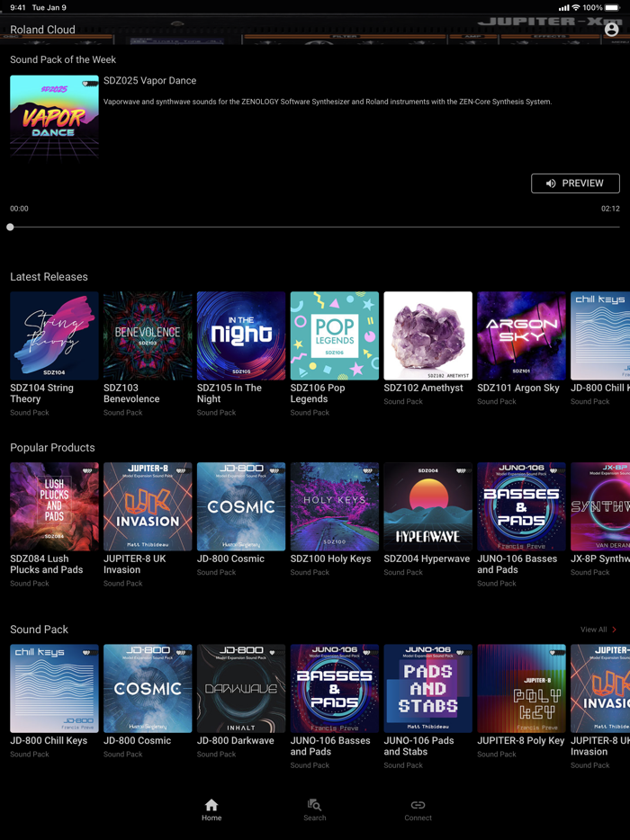Viewport: 630px width, 840px height.
Task: Select 'SDZ101 Argon Sky' title text
Action: (x=517, y=388)
